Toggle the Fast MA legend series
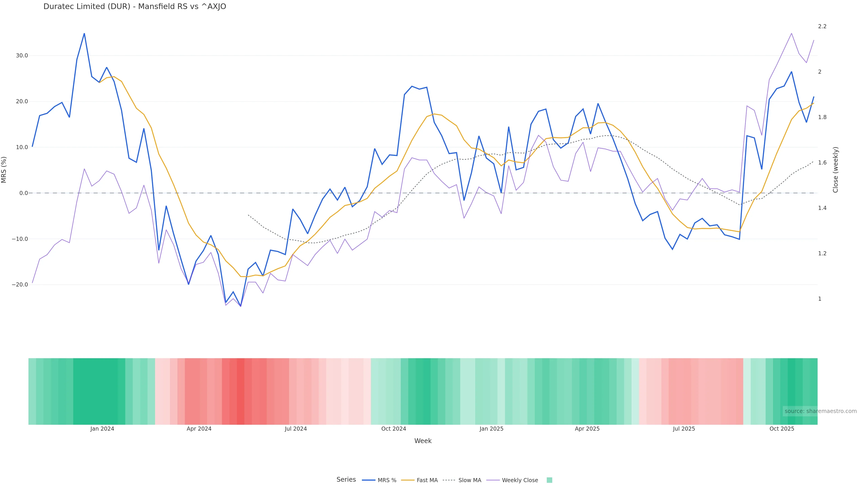The height and width of the screenshot is (488, 868). tap(420, 480)
